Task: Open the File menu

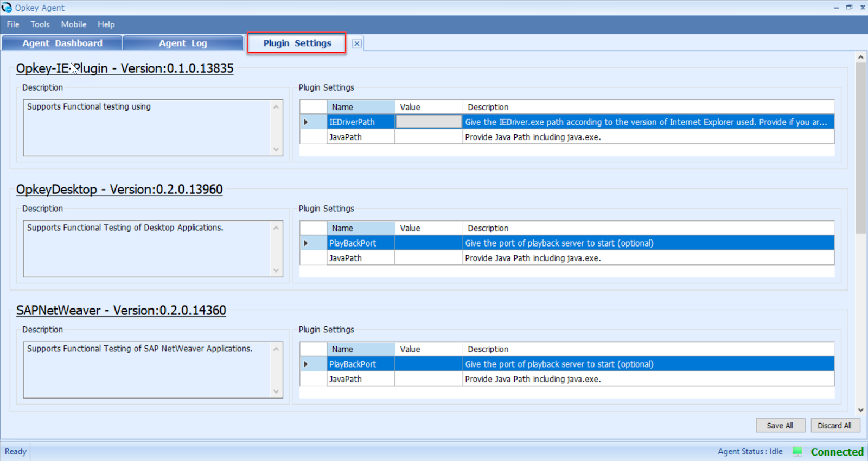Action: [13, 24]
